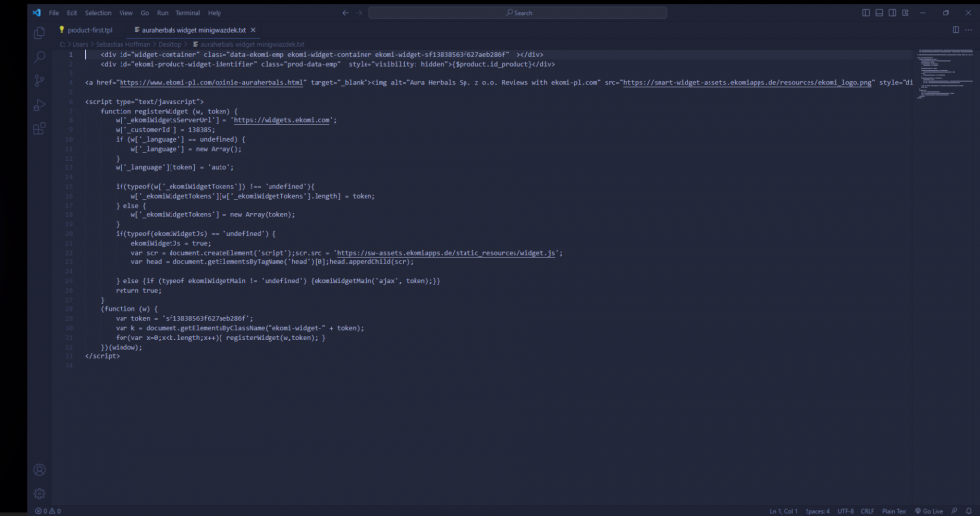Click the feedback/account icon in status bar

955,511
